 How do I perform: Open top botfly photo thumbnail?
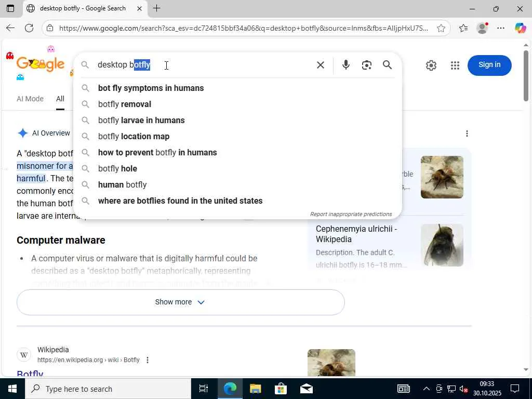442,177
